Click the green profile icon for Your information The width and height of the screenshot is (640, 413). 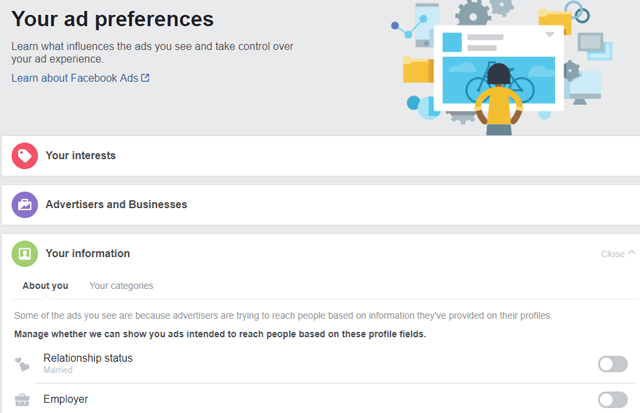coord(24,254)
